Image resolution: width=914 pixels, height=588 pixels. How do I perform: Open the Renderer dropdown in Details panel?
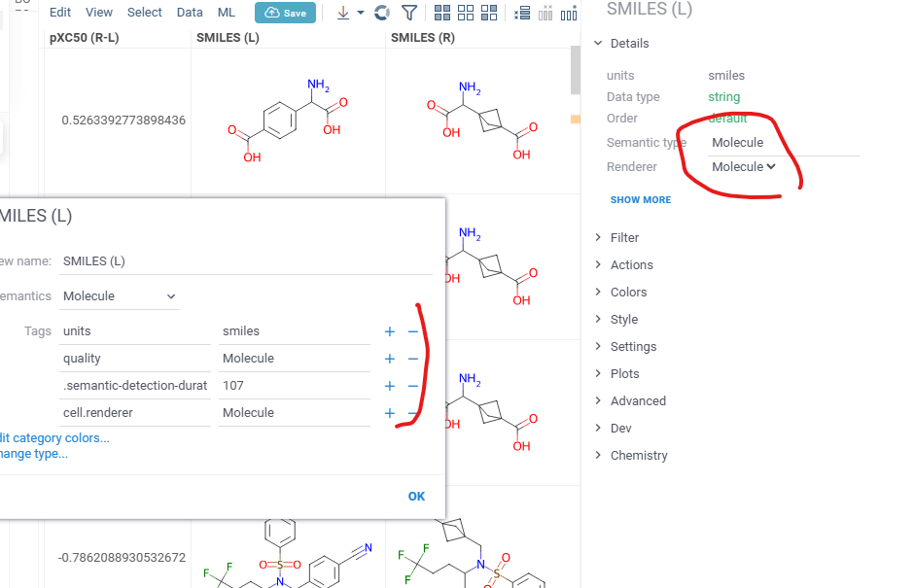pos(744,167)
